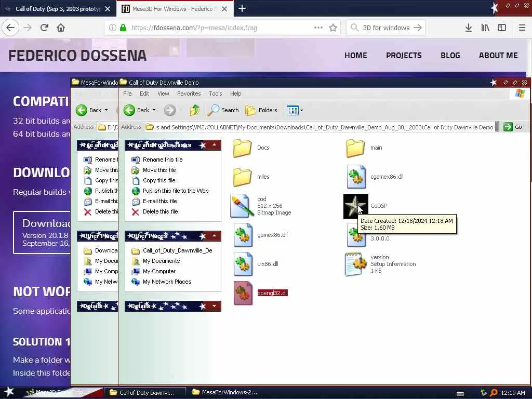Open a new browser tab
The height and width of the screenshot is (399, 532).
coord(242,8)
